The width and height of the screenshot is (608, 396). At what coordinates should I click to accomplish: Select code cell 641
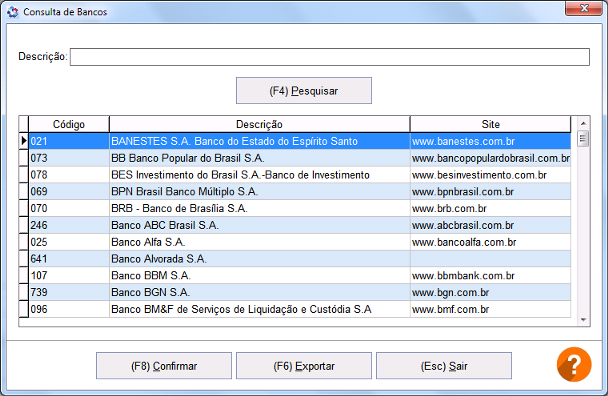[69, 259]
